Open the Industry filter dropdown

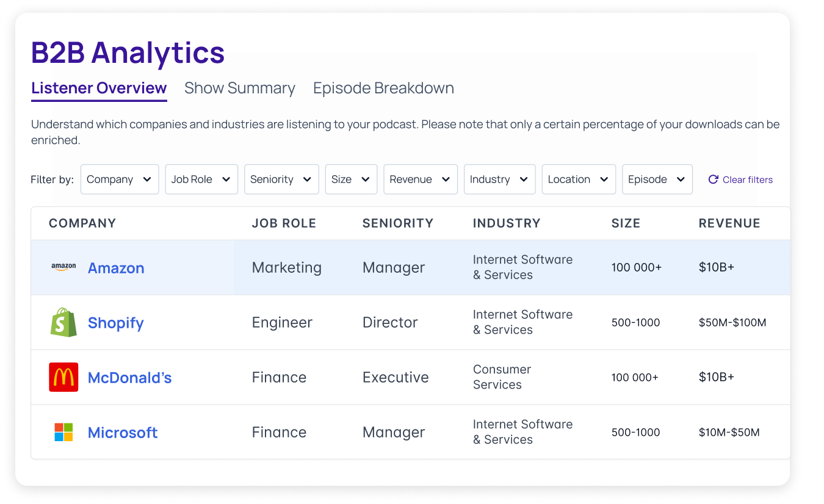pos(499,179)
